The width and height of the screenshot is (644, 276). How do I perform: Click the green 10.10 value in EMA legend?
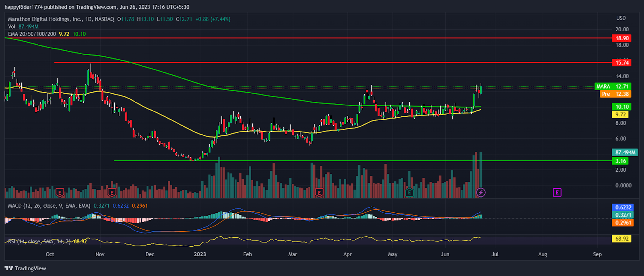(x=79, y=34)
